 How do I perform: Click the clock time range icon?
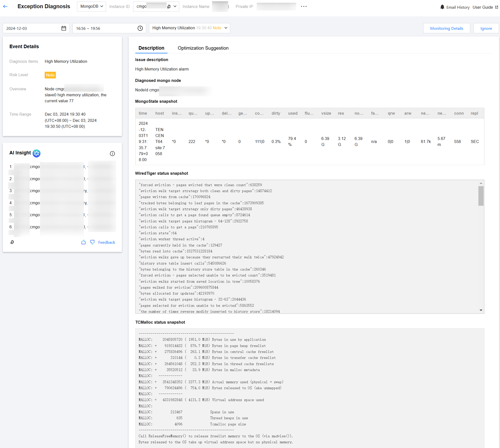pos(140,28)
